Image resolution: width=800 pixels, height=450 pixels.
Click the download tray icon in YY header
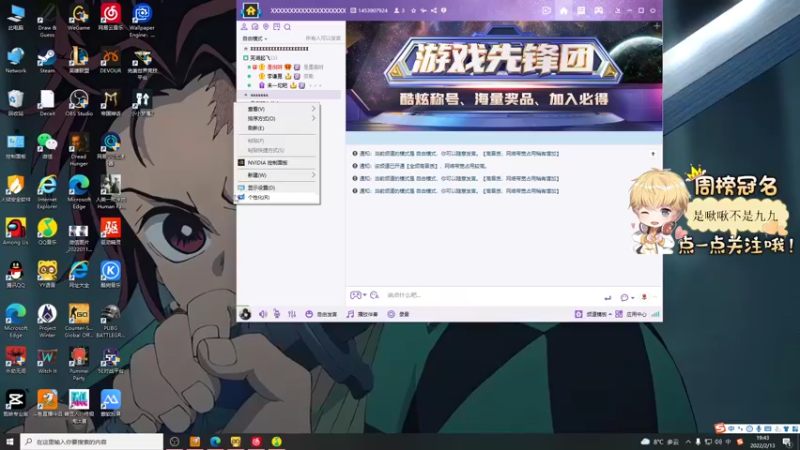[617, 10]
